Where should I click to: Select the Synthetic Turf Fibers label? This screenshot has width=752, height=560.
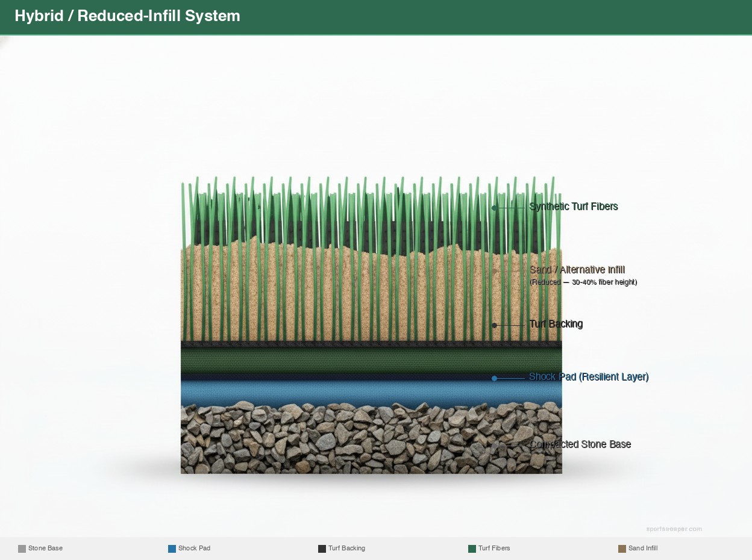[x=573, y=207]
